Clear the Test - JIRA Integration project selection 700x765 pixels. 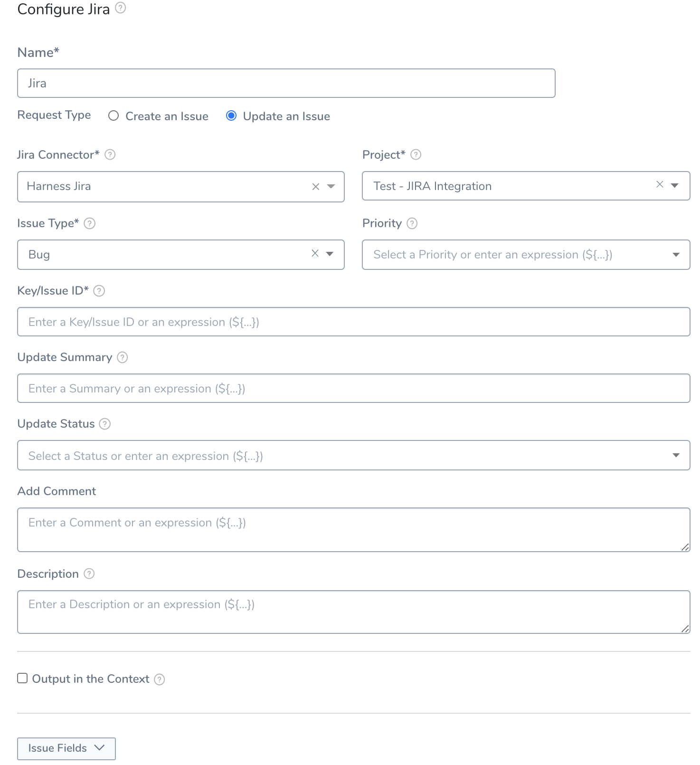[660, 184]
